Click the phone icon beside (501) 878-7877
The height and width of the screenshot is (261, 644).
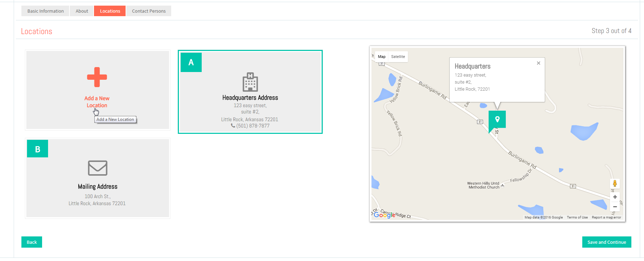233,125
